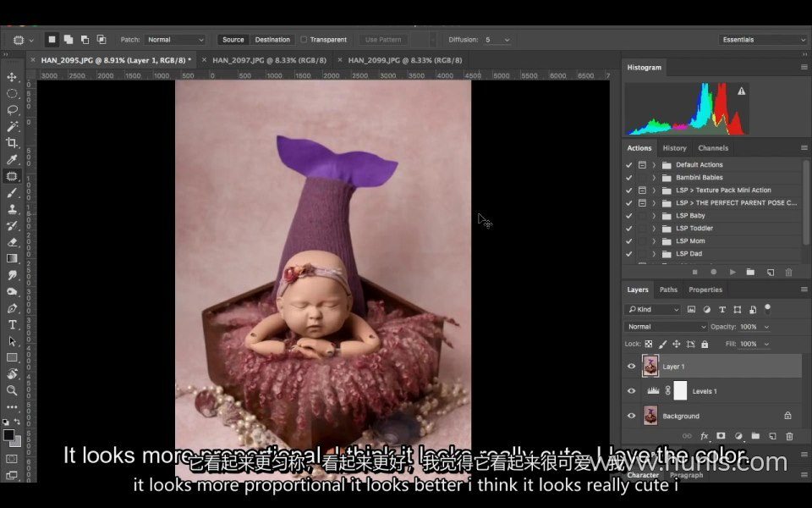Switch to the History tab
This screenshot has width=812, height=508.
tap(674, 148)
